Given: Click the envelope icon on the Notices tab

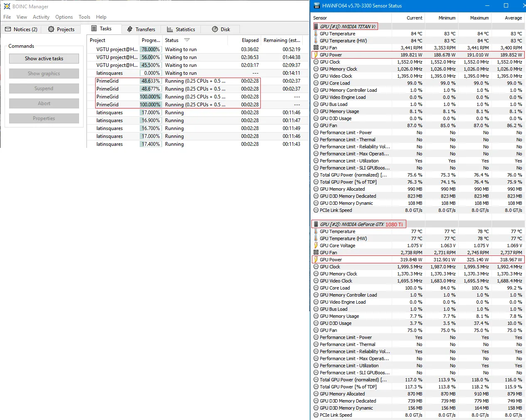Looking at the screenshot, I should (x=8, y=29).
